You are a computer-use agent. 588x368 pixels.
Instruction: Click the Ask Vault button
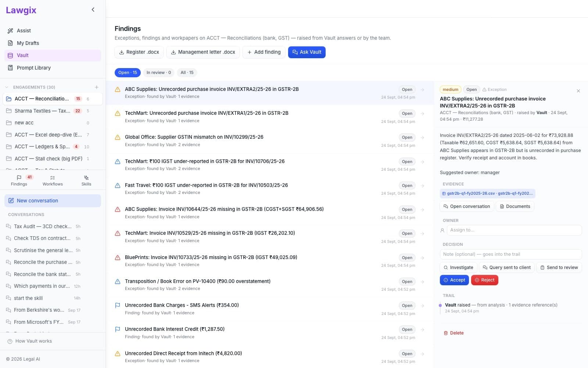[x=307, y=52]
